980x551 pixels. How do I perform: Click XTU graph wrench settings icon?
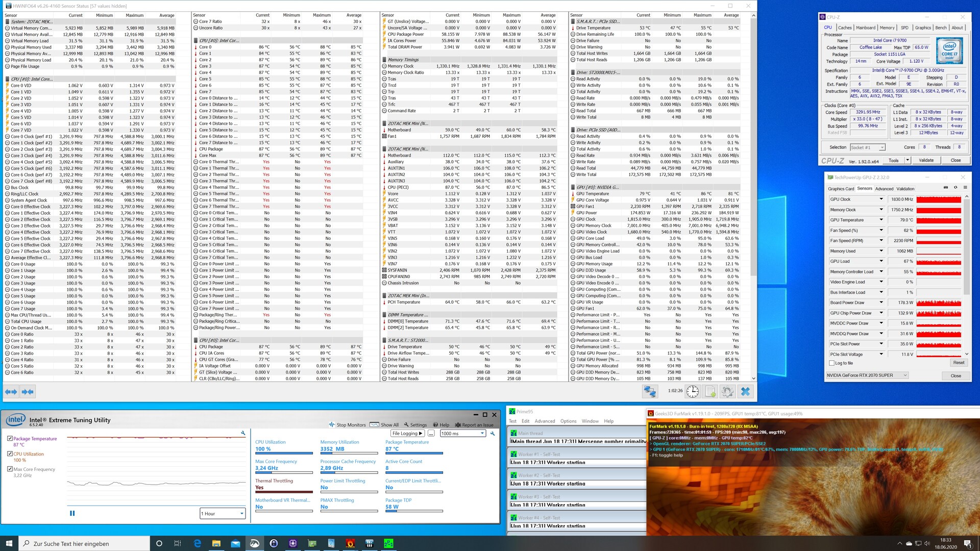coord(243,433)
